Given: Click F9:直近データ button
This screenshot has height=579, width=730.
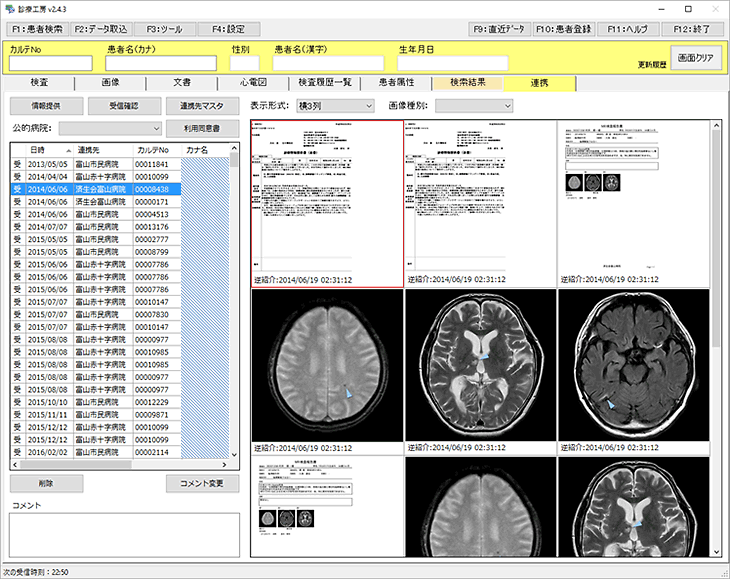Looking at the screenshot, I should [499, 29].
